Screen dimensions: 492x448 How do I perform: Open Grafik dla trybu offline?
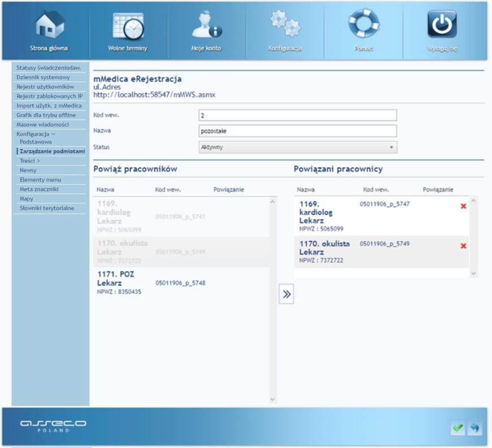[46, 115]
